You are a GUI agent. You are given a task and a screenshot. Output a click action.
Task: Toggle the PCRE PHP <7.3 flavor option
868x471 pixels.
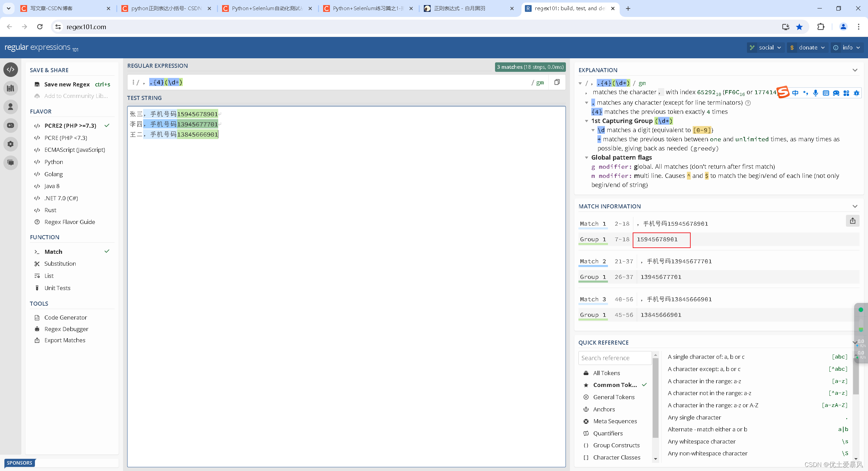[x=65, y=138]
